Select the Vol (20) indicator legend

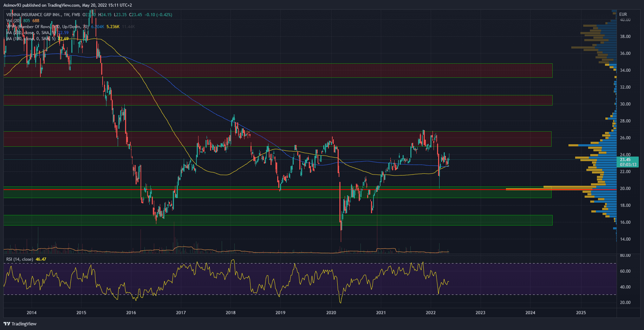tap(14, 21)
